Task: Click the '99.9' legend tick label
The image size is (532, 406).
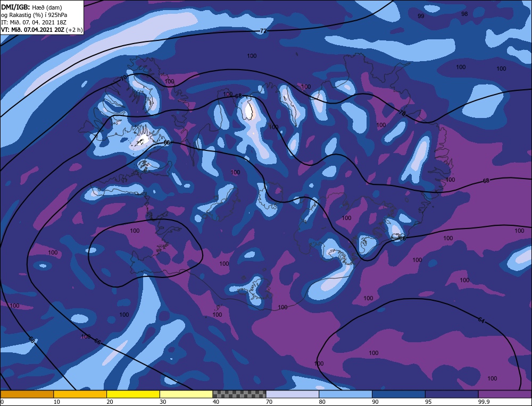Action: click(484, 402)
